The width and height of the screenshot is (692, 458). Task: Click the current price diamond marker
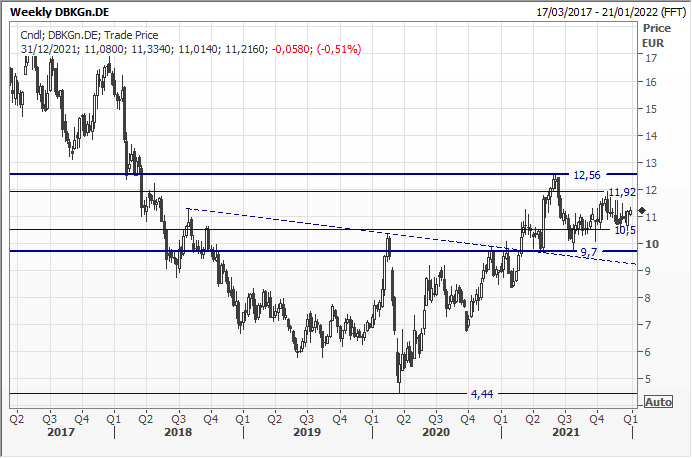tap(641, 212)
